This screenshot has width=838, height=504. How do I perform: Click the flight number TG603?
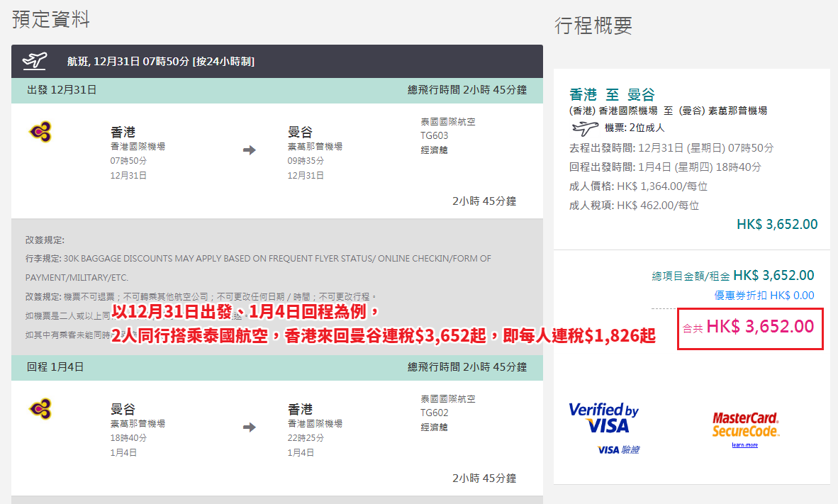pyautogui.click(x=435, y=136)
